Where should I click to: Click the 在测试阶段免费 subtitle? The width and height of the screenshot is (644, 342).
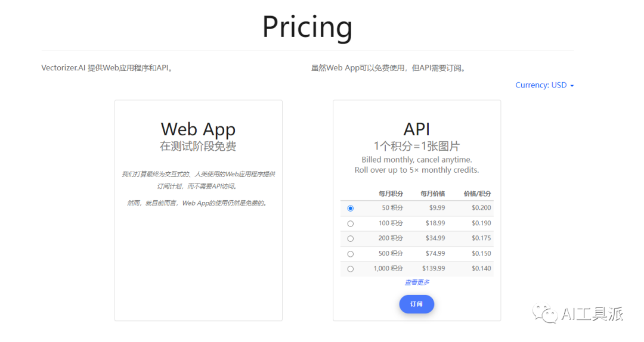tap(198, 146)
